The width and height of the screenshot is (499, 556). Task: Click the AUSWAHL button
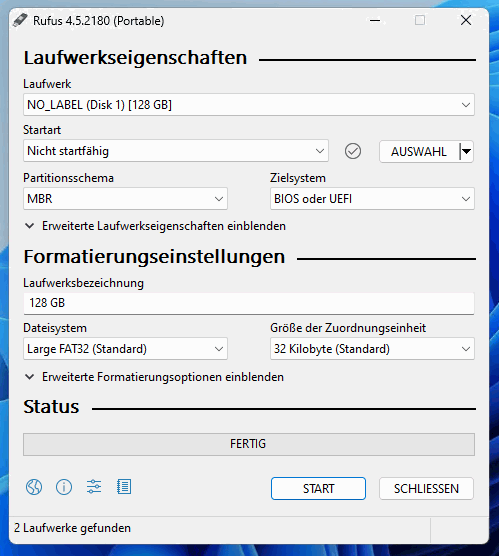[419, 152]
